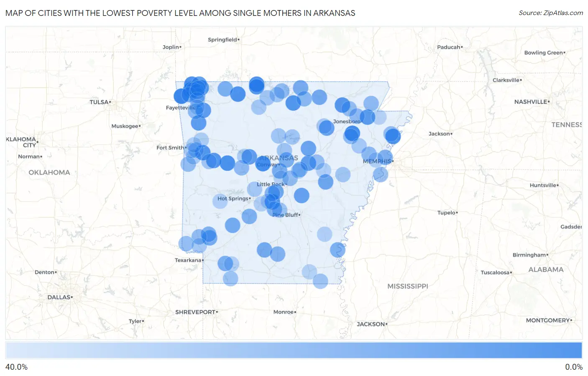Click the Muskogee city label
Screen dimensions: 588x376
[125, 126]
